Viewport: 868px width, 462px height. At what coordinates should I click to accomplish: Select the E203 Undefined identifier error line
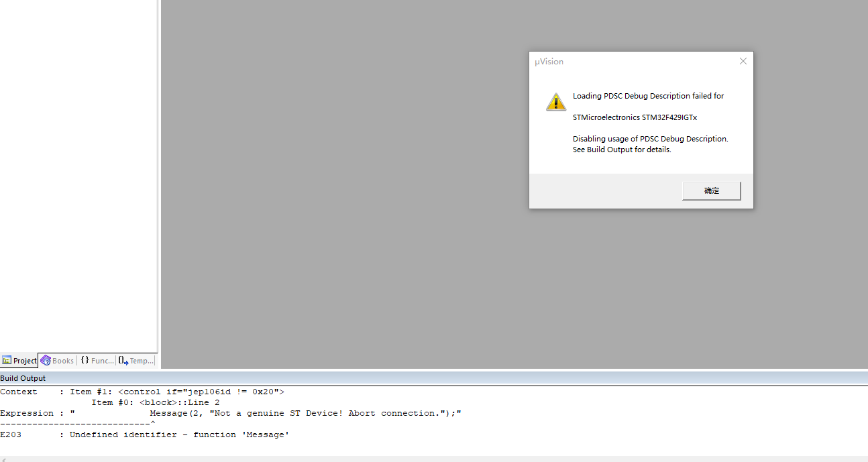[x=145, y=435]
